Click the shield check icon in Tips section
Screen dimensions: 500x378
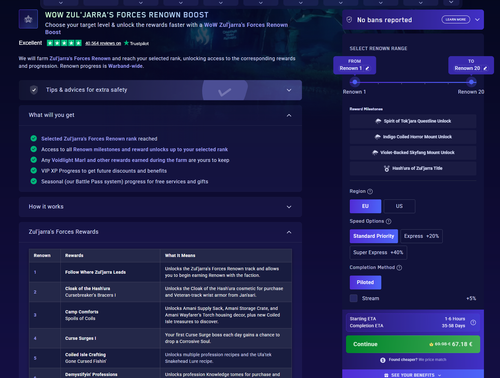pyautogui.click(x=34, y=90)
